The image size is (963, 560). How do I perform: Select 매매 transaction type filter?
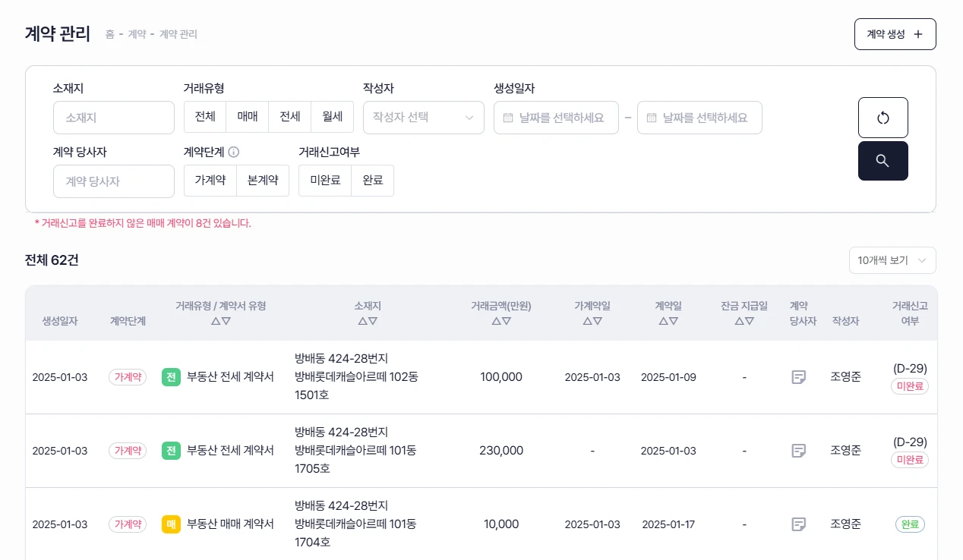coord(248,117)
